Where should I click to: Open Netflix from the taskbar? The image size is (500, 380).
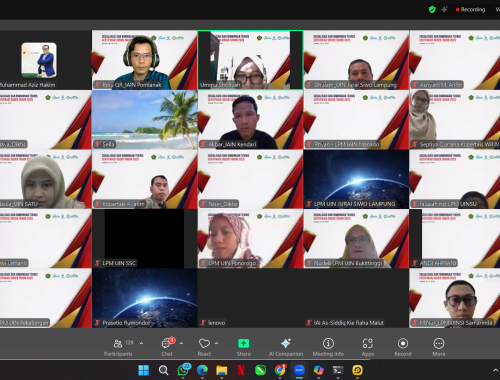coord(241,370)
